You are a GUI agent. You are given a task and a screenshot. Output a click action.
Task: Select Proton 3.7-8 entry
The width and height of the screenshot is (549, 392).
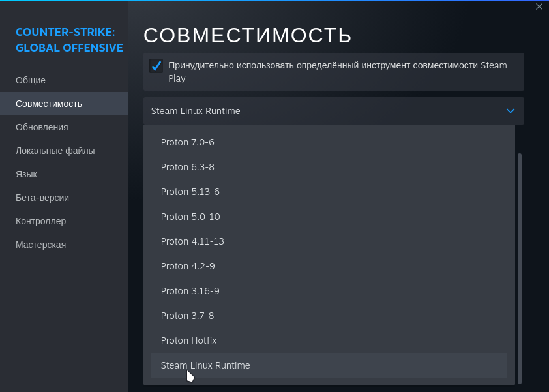click(x=329, y=316)
